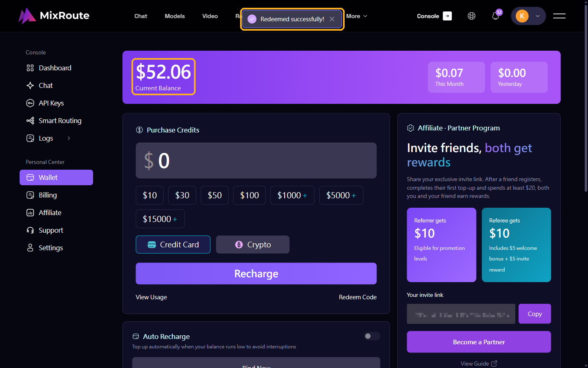Screen dimensions: 588x368
Task: Expand the Logs submenu chevron
Action: [69, 138]
